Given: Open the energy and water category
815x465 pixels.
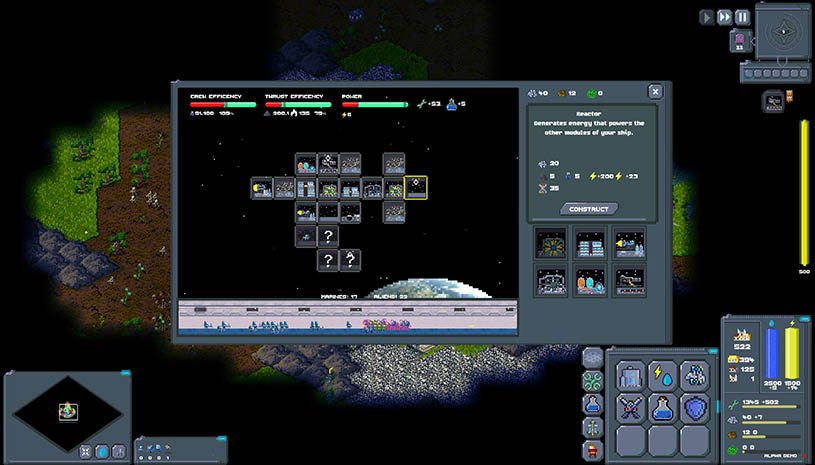Looking at the screenshot, I should [x=664, y=375].
